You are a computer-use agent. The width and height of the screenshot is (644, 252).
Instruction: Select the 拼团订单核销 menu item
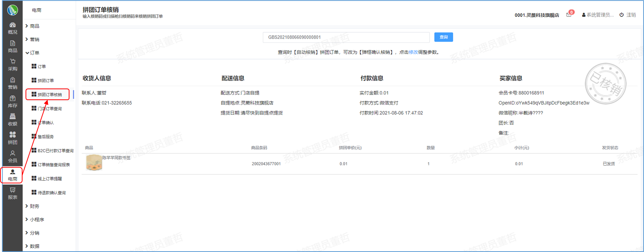47,94
